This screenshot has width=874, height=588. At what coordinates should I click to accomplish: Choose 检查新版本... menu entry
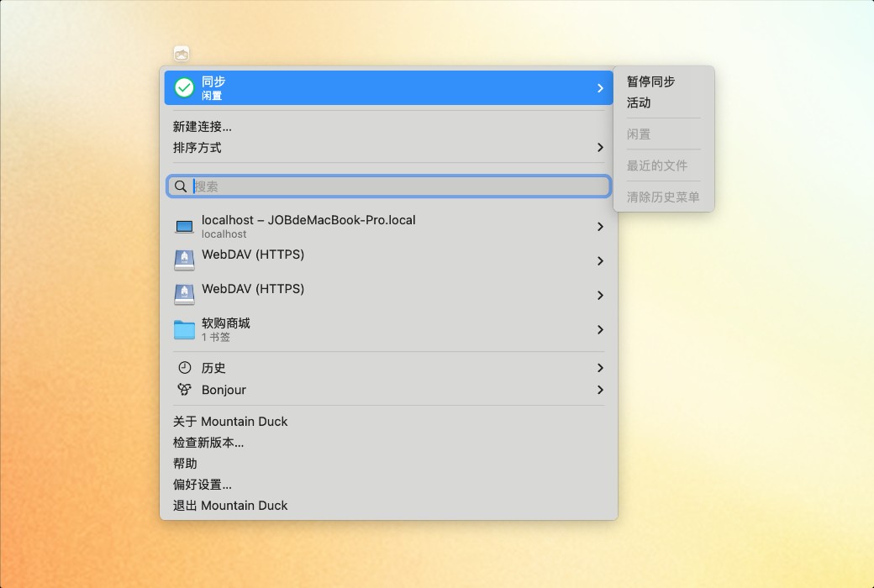click(x=208, y=443)
